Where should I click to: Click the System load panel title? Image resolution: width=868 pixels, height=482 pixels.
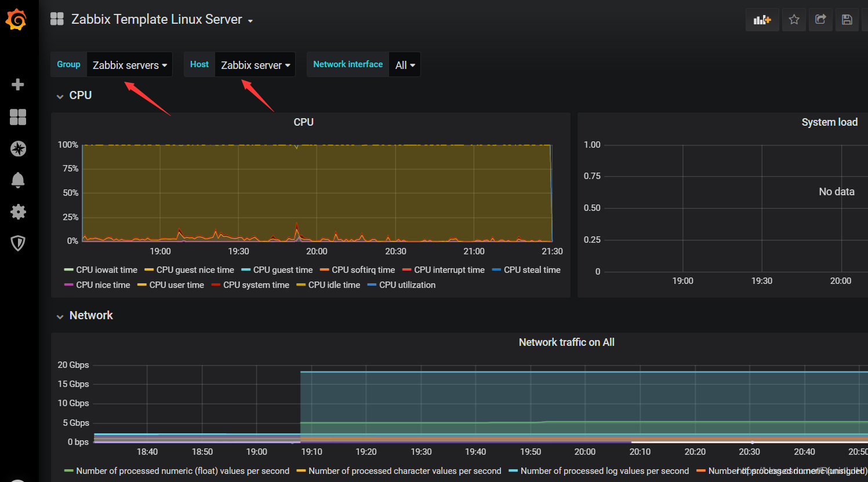coord(829,122)
